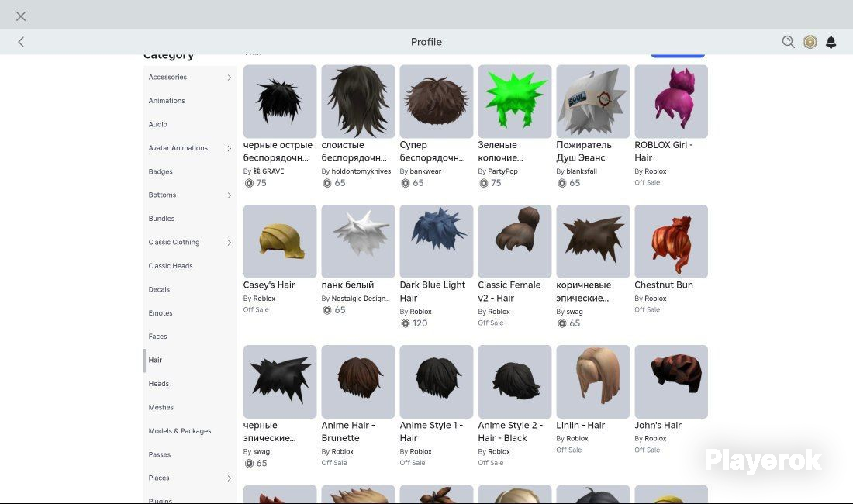This screenshot has width=853, height=504.
Task: Go back with the left arrow
Action: 21,42
